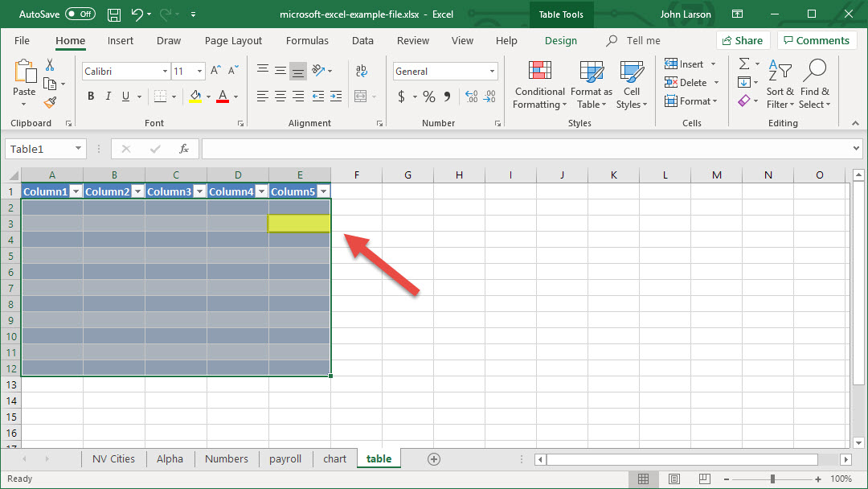Open Cell Styles gallery
Screen dimensions: 868x489
coord(632,84)
